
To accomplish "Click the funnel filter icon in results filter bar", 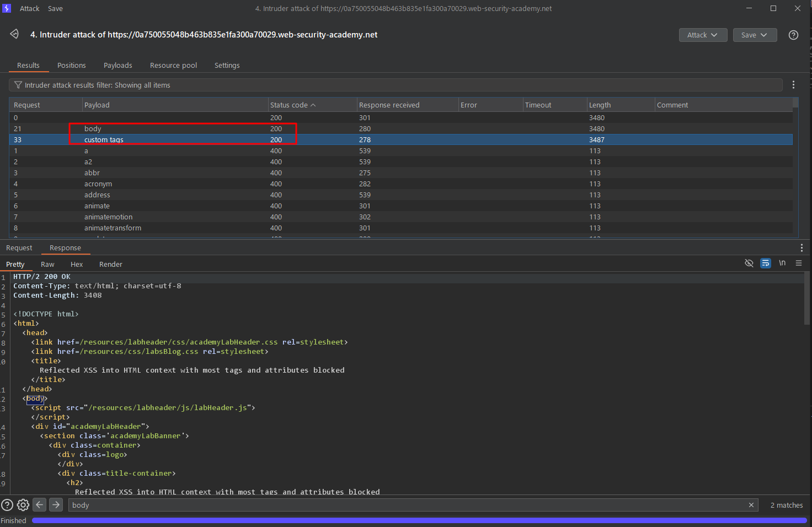I will pos(18,85).
